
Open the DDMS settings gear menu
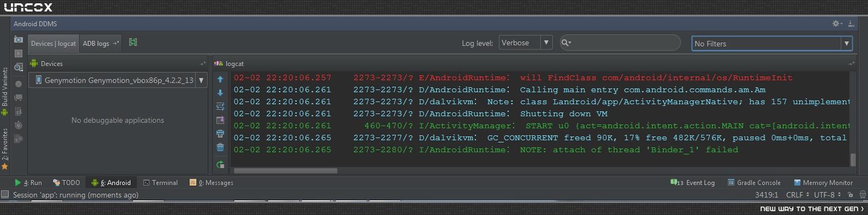click(837, 23)
